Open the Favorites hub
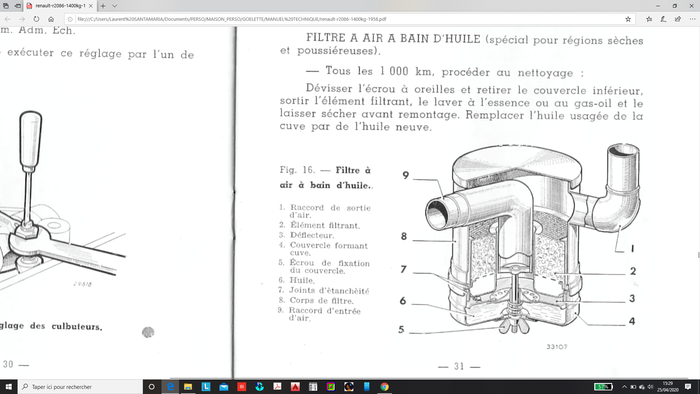 pyautogui.click(x=649, y=19)
